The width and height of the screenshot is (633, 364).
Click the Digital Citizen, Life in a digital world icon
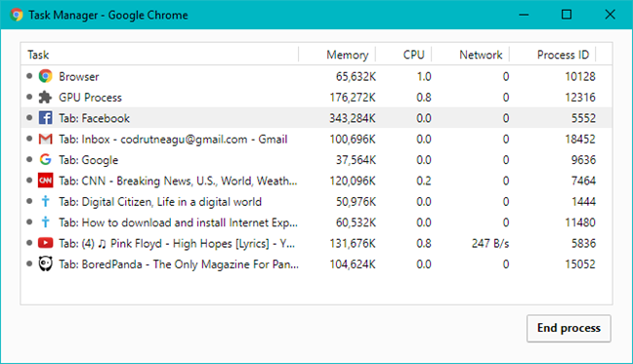[45, 202]
